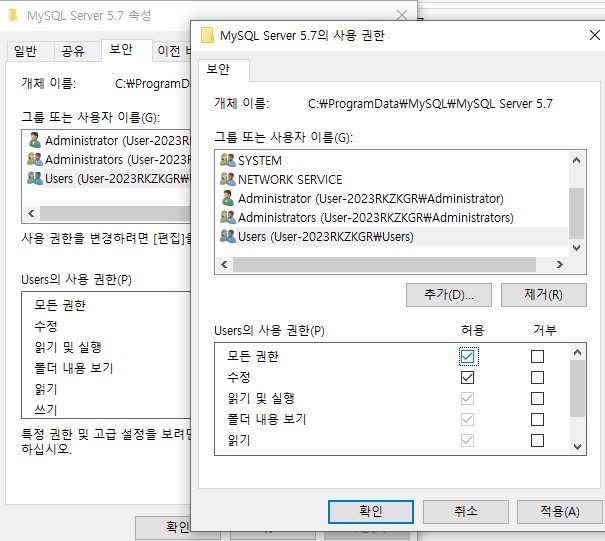Toggle Allow checkbox for 수정
Screen dimensions: 605x541
pyautogui.click(x=467, y=377)
